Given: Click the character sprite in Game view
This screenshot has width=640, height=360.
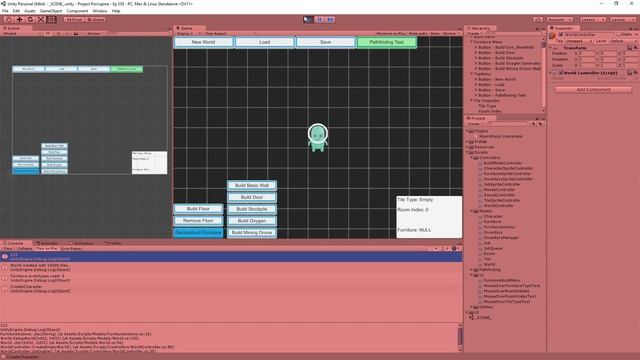Looking at the screenshot, I should pyautogui.click(x=318, y=138).
